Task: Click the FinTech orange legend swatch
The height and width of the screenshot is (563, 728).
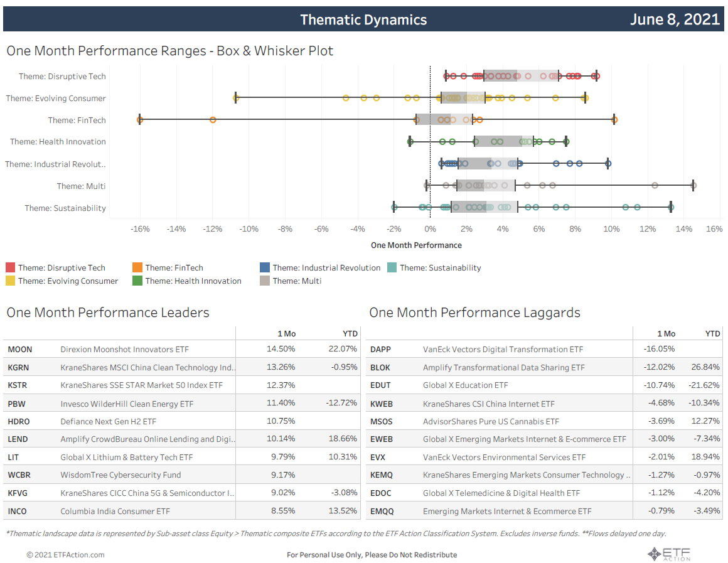Action: [x=137, y=267]
